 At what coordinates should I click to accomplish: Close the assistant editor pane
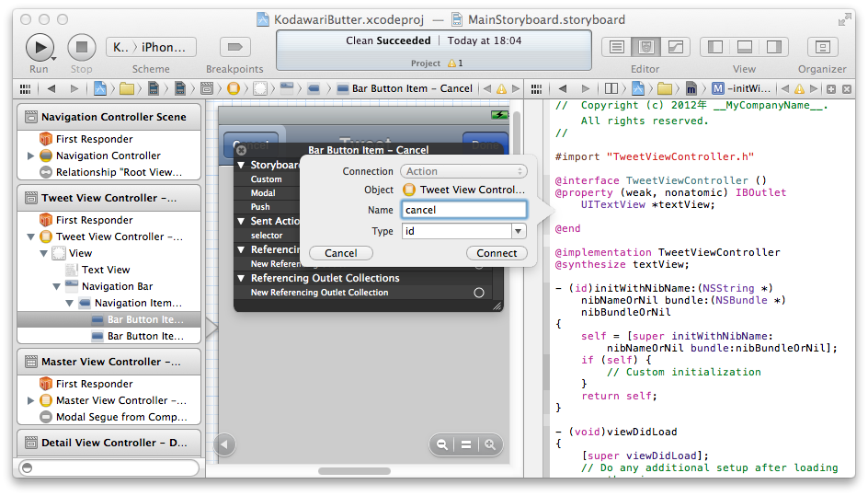coord(847,88)
